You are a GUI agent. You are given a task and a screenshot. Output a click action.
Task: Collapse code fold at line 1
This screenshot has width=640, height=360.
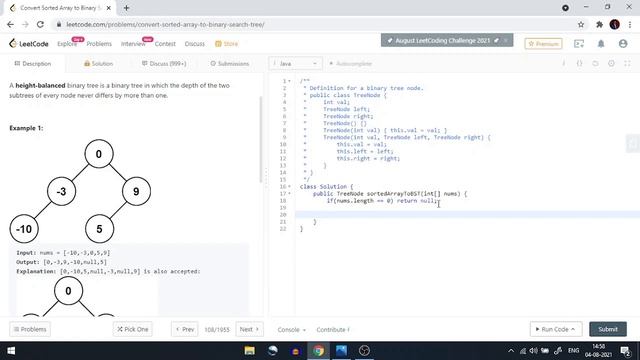290,81
